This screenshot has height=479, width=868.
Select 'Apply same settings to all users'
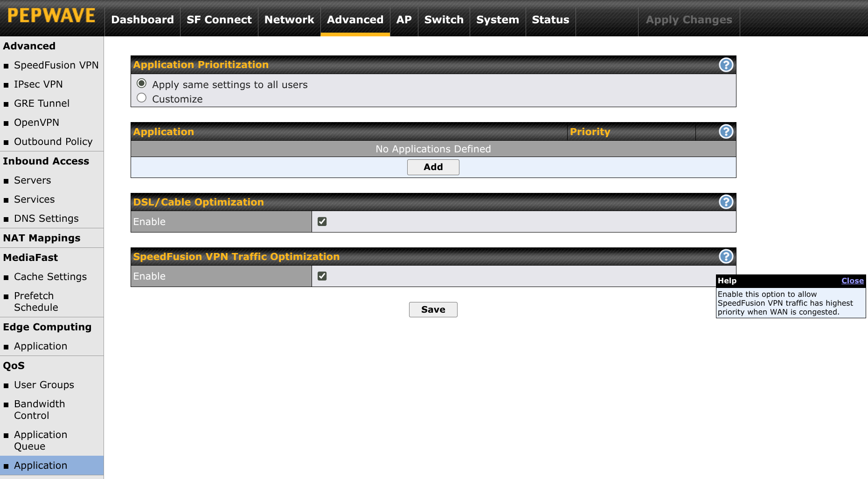point(142,83)
